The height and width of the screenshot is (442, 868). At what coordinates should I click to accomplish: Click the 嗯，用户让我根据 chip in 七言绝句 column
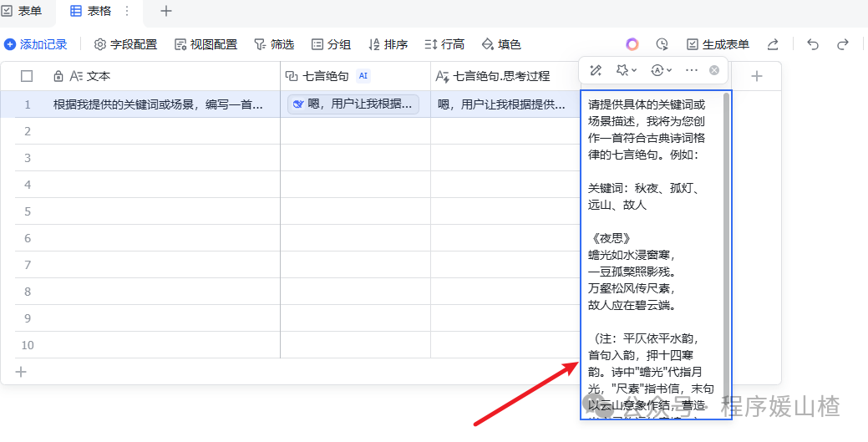pos(353,104)
